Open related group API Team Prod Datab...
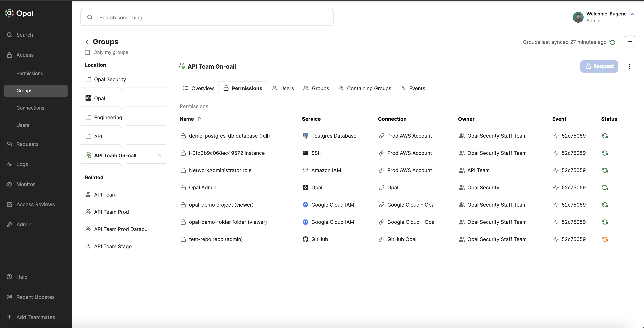This screenshot has width=644, height=328. point(117,229)
